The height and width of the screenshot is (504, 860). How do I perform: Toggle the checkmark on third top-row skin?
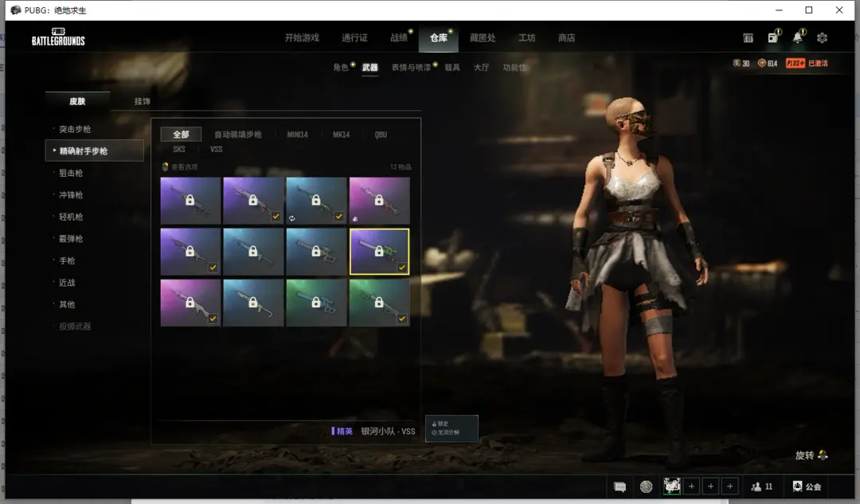pyautogui.click(x=339, y=216)
